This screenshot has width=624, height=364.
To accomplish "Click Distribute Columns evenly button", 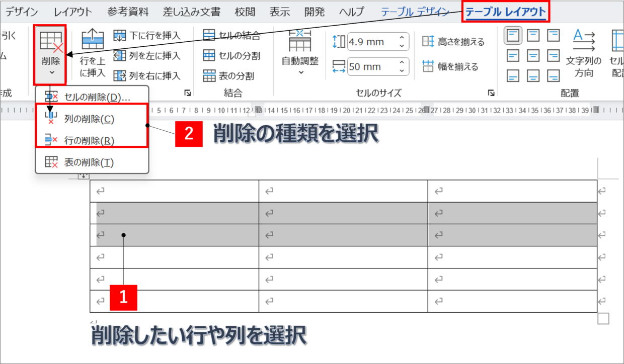I will [x=451, y=66].
